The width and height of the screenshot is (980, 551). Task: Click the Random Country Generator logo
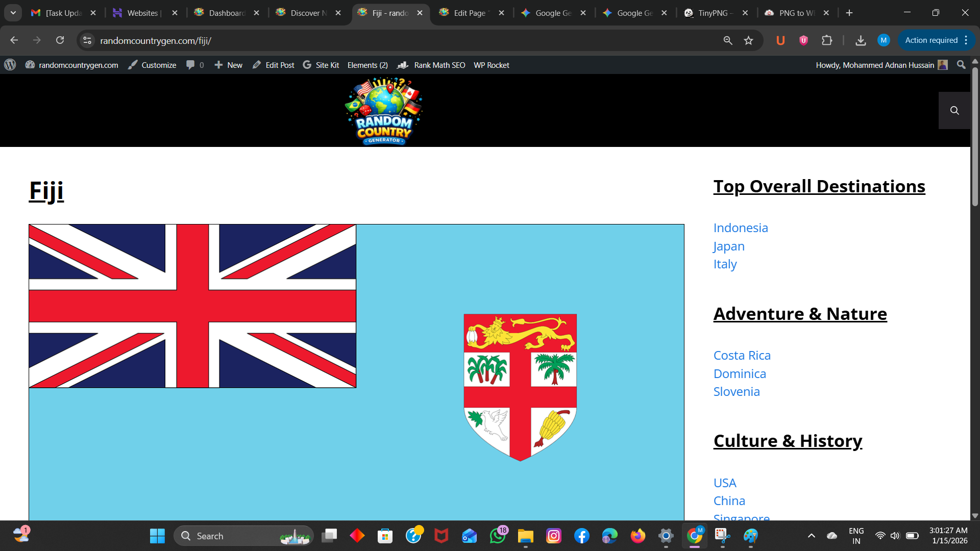coord(383,110)
